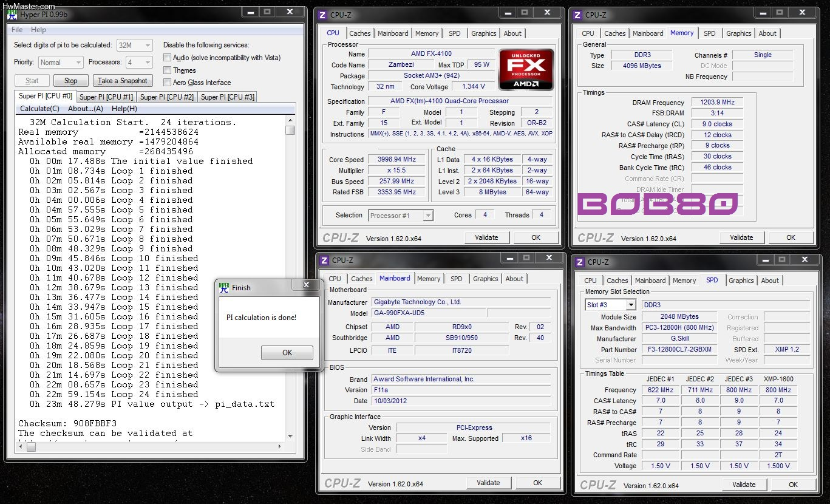The height and width of the screenshot is (504, 830).
Task: Open SPD tab in Memory CPU-Z window
Action: [x=710, y=33]
